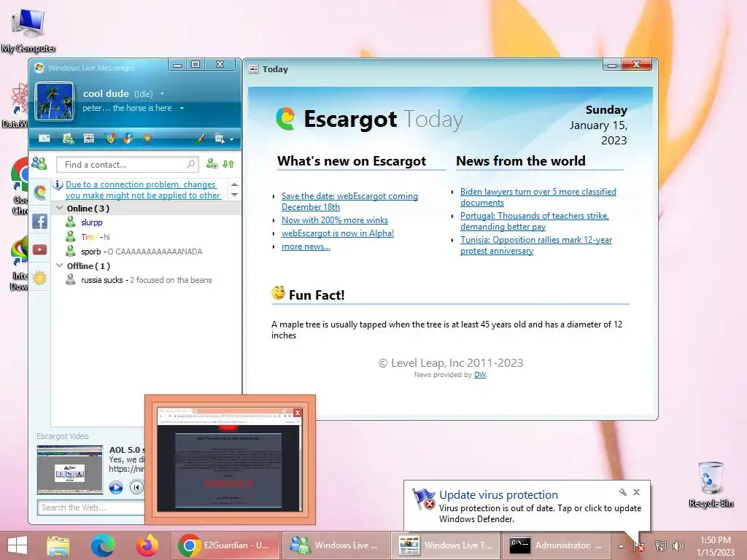Viewport: 747px width, 560px height.
Task: Select contact Tim
Action: [x=88, y=237]
